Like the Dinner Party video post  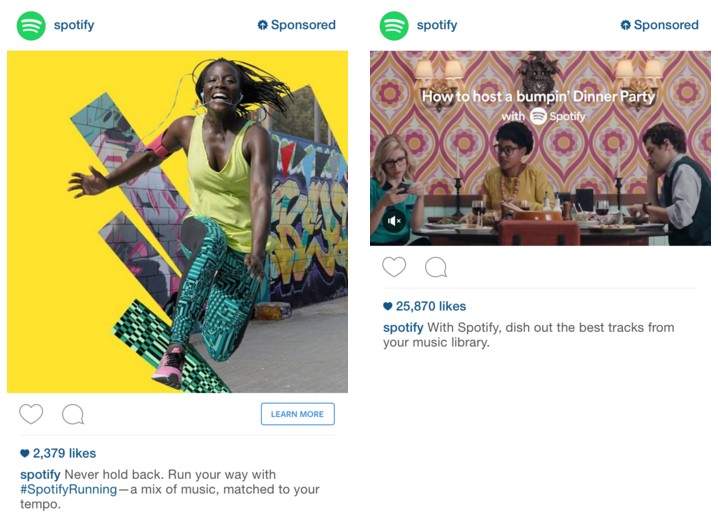tap(394, 267)
